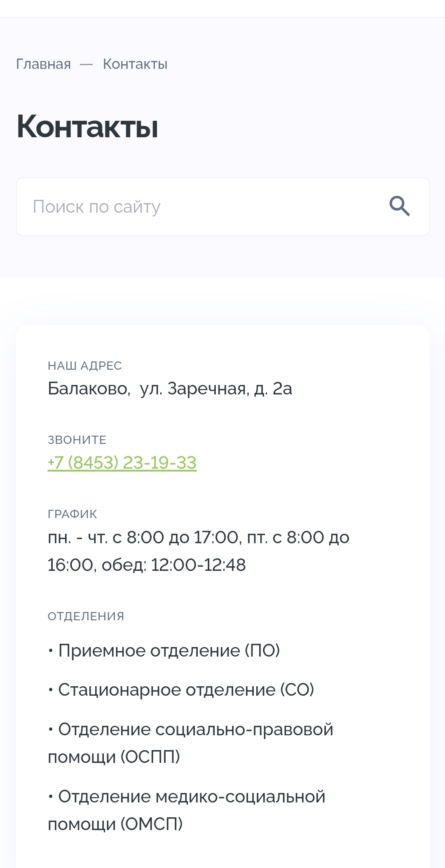Click the "НАШ АДРЕС" label

click(85, 366)
